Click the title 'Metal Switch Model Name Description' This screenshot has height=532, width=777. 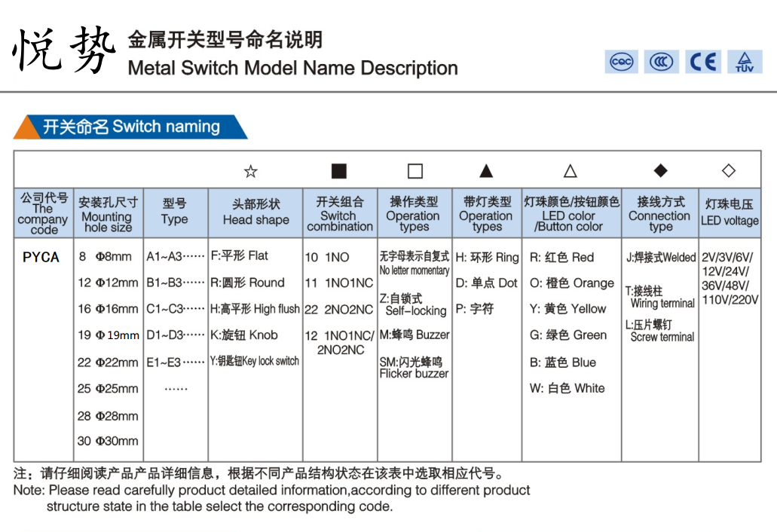pyautogui.click(x=293, y=68)
